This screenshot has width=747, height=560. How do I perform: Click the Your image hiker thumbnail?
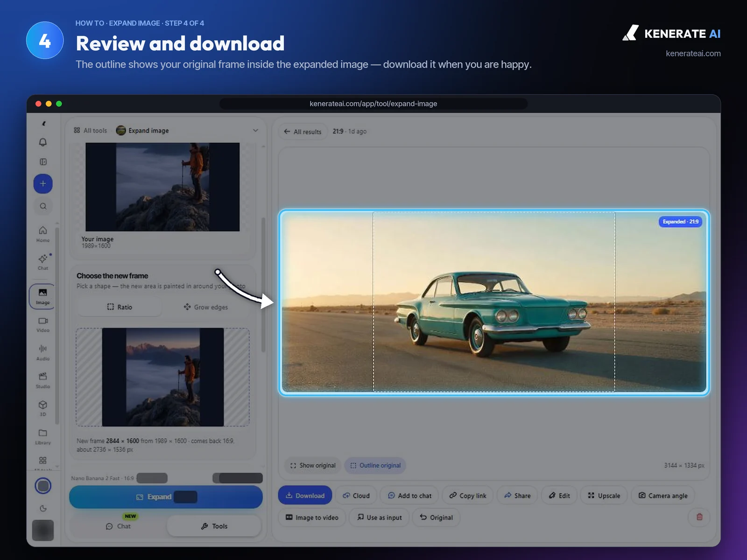162,187
